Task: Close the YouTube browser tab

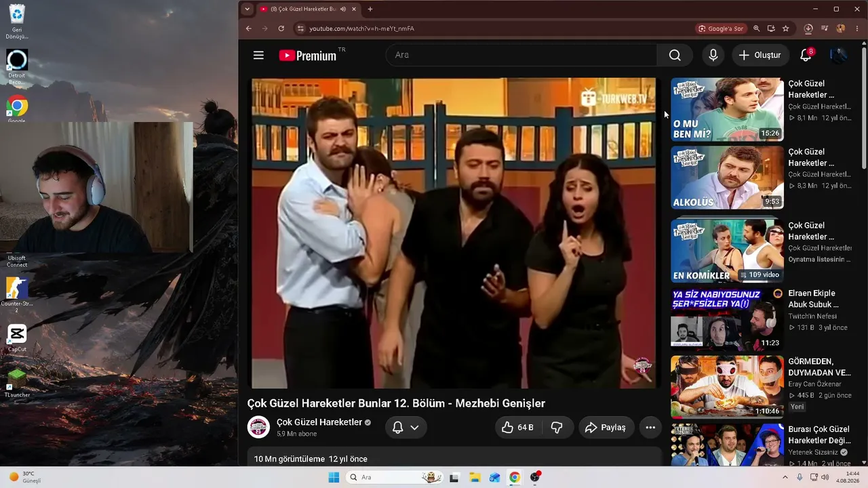Action: 355,9
